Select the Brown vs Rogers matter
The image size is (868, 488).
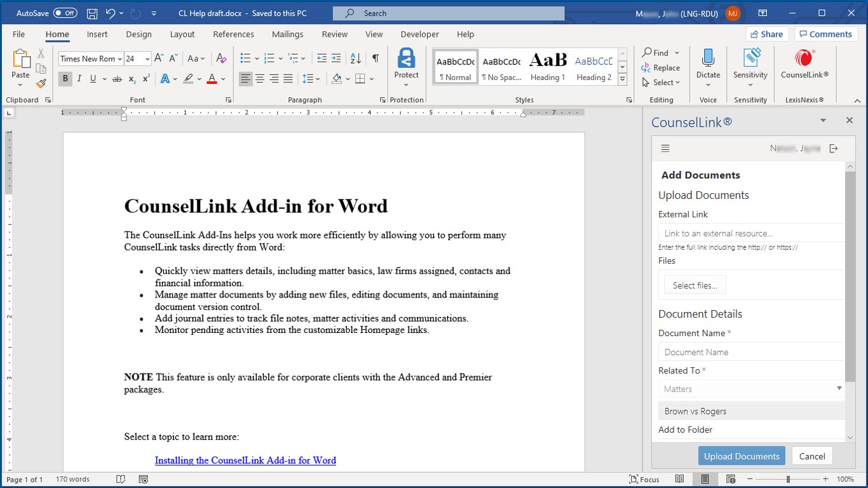click(x=752, y=411)
